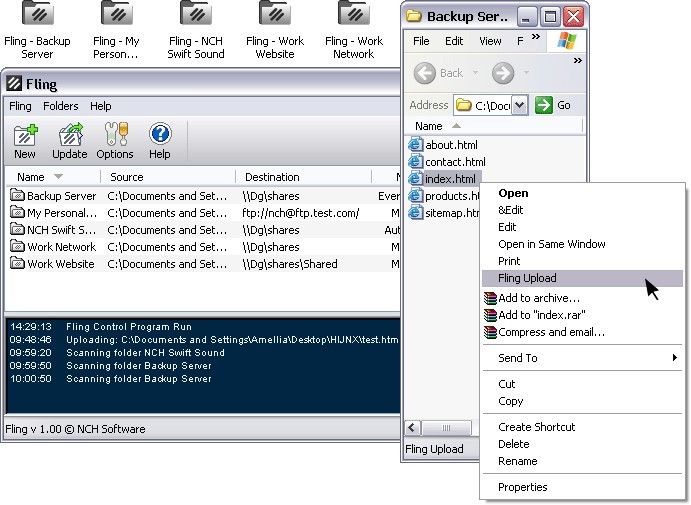Click the Destination column header in Fling
The width and height of the screenshot is (691, 505).
(304, 177)
